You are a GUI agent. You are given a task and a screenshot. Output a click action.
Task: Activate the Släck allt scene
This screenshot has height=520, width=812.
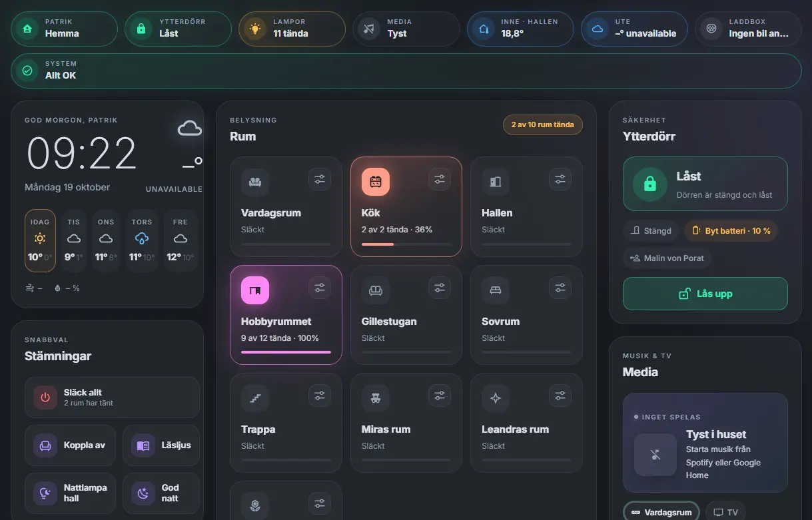(x=112, y=397)
